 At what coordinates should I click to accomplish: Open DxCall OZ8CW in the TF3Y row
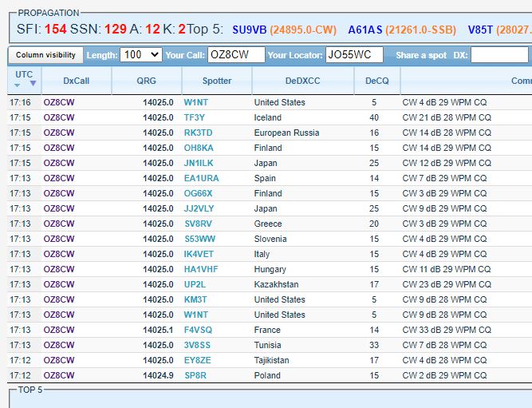click(59, 117)
